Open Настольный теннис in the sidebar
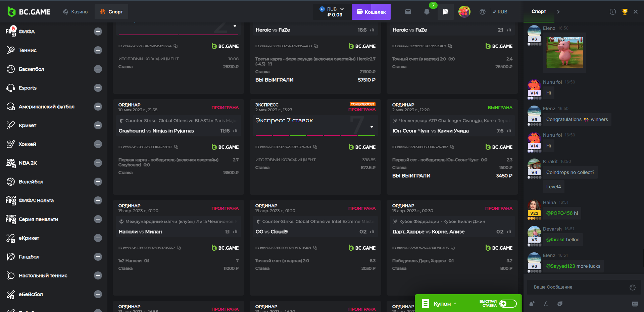This screenshot has height=312, width=644. (43, 275)
